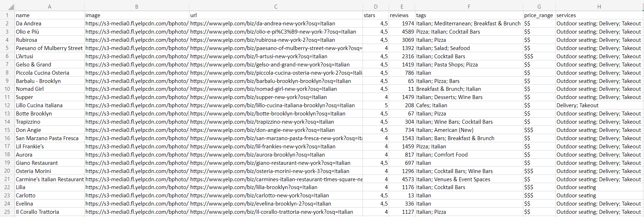Viewport: 644px width, 217px height.
Task: Select 'Barbalu - Brooklyn' name cell
Action: (49, 81)
